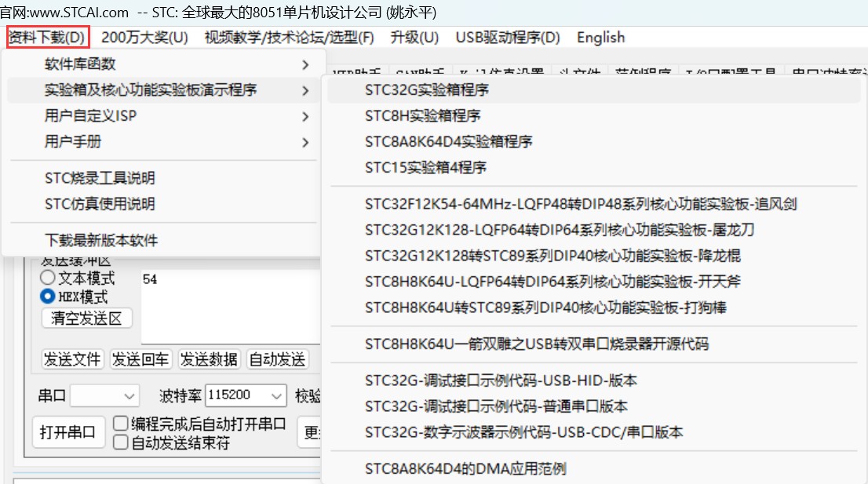This screenshot has width=868, height=484.
Task: Select 软件库函数 menu entry
Action: pyautogui.click(x=163, y=64)
